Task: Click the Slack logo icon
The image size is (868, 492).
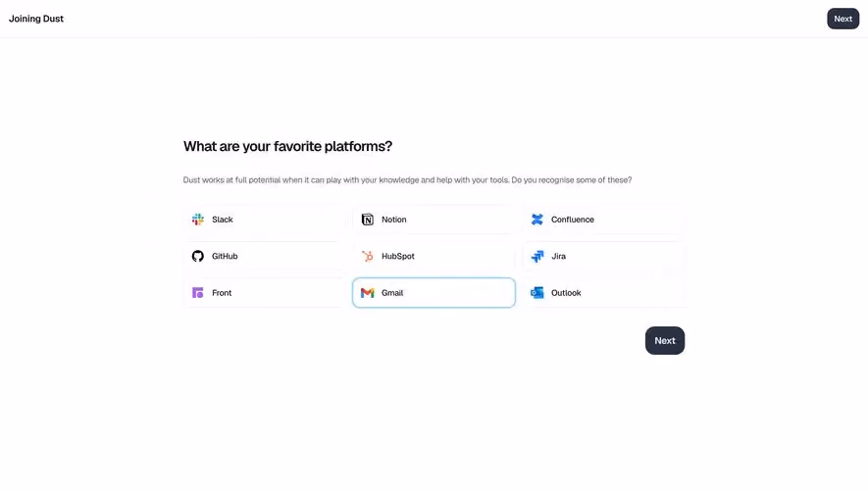Action: click(197, 220)
